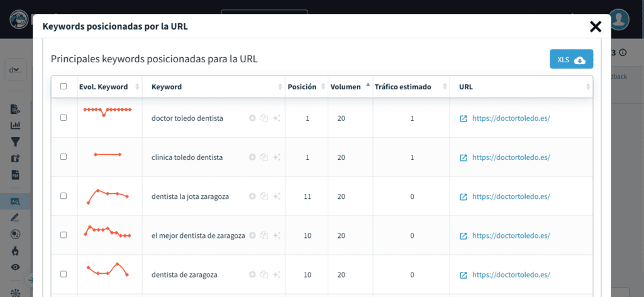Click position value 11 for 'dentista la jota zaragoza'

coord(307,197)
